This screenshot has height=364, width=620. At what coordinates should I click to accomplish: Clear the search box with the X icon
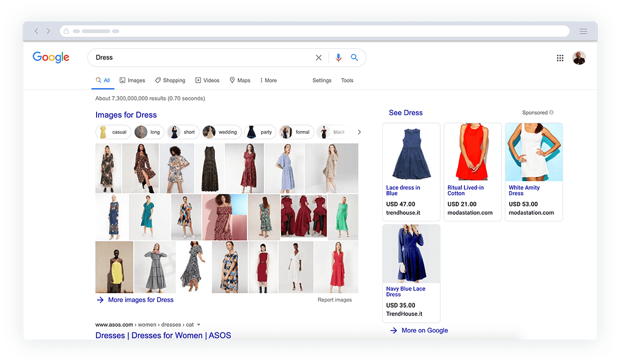tap(318, 58)
